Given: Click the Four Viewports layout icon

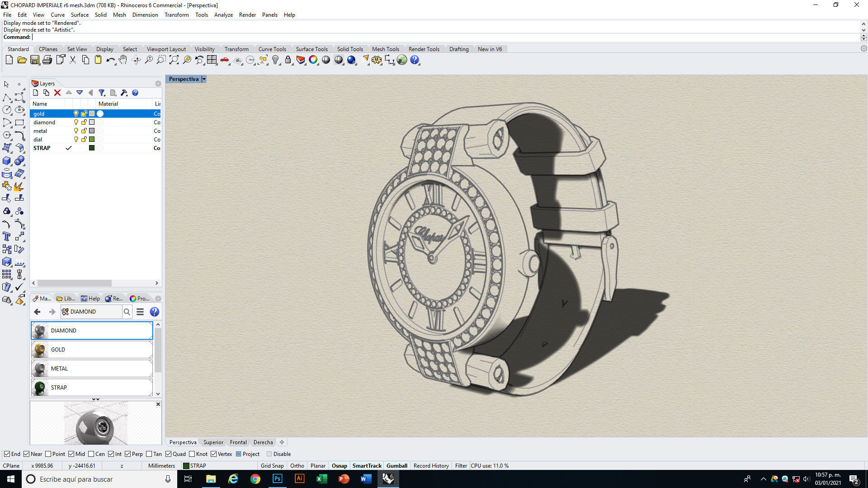Looking at the screenshot, I should [x=212, y=60].
